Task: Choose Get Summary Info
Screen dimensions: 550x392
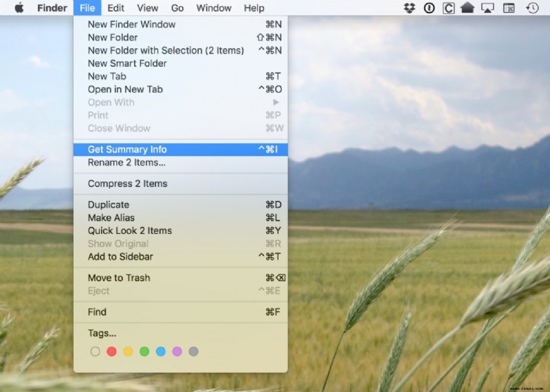Action: pyautogui.click(x=181, y=149)
